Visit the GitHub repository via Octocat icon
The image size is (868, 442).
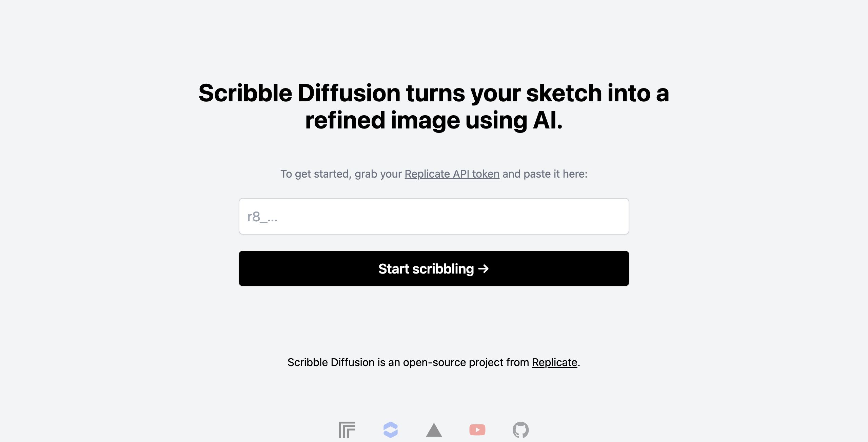520,430
